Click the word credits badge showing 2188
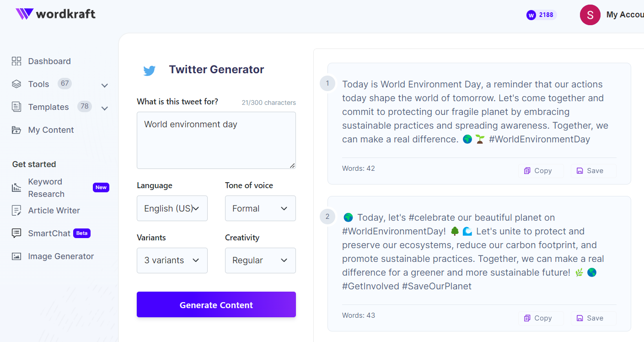This screenshot has width=644, height=342. (541, 15)
